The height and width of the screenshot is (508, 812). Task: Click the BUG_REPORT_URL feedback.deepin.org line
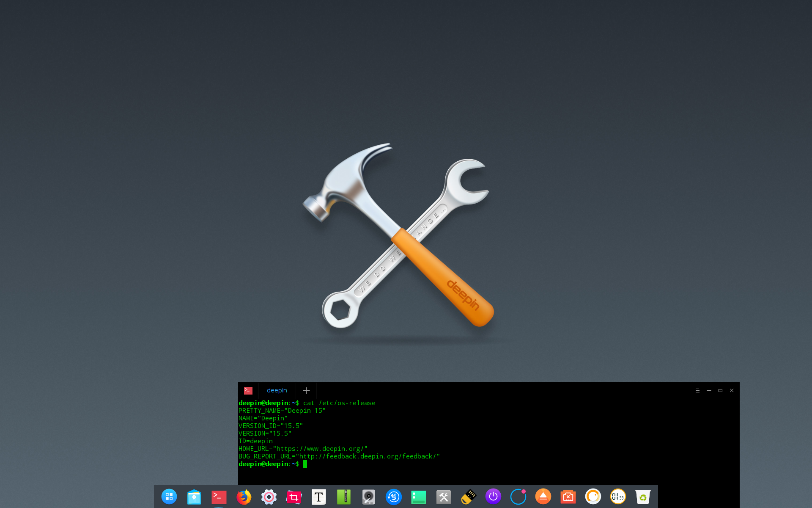click(339, 456)
